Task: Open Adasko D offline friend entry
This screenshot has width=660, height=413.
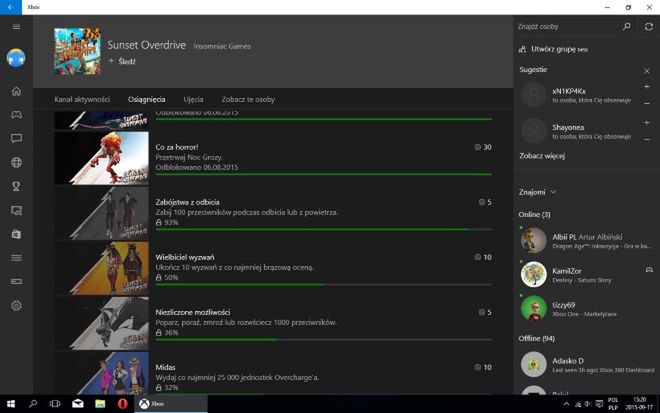Action: click(x=587, y=365)
